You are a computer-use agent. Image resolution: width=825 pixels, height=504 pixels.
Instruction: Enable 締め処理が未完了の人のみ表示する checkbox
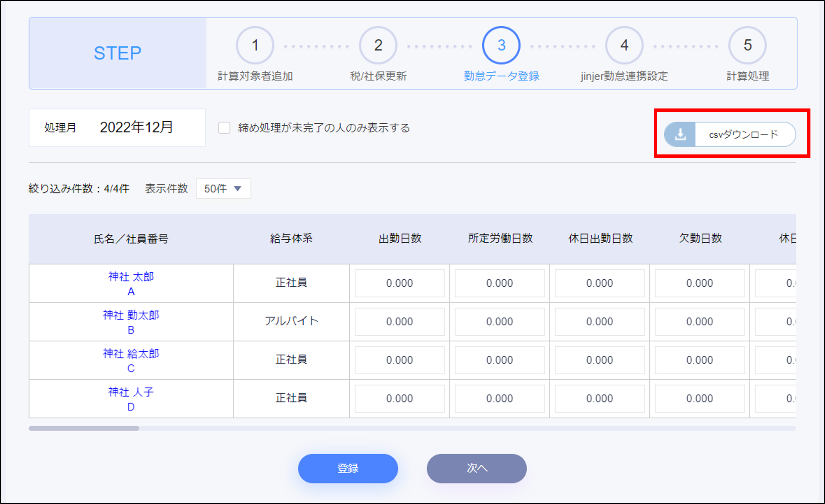(224, 128)
